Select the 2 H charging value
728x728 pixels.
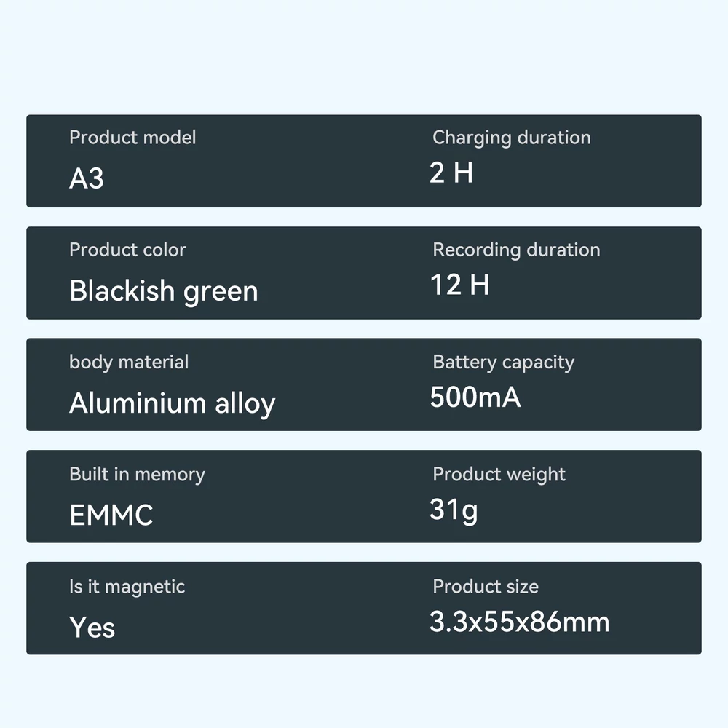tap(451, 173)
